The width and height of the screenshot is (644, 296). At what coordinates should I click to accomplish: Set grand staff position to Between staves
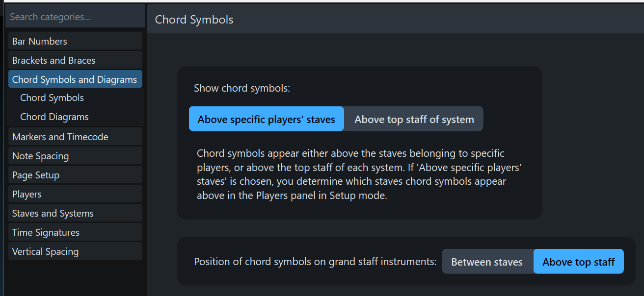tap(487, 262)
